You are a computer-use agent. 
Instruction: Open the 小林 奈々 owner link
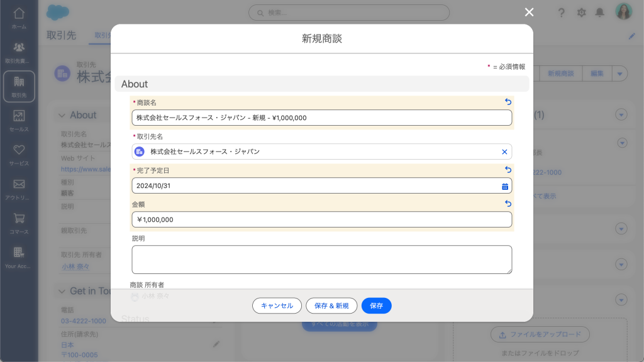(x=75, y=266)
